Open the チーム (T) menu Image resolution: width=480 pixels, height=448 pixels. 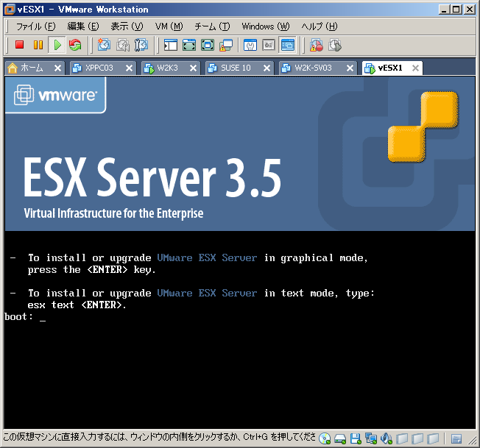[x=212, y=26]
